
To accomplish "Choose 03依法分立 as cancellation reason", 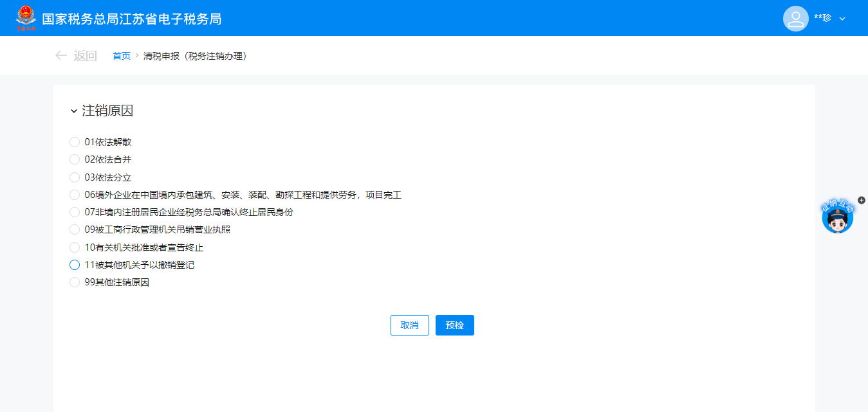I will coord(75,177).
